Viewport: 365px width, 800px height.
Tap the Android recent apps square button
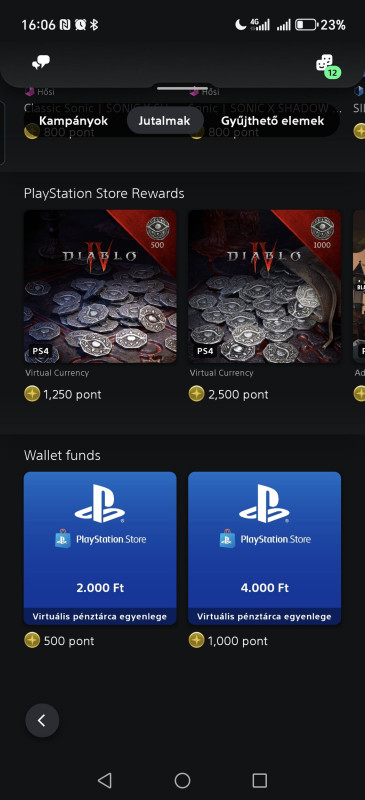tap(260, 780)
